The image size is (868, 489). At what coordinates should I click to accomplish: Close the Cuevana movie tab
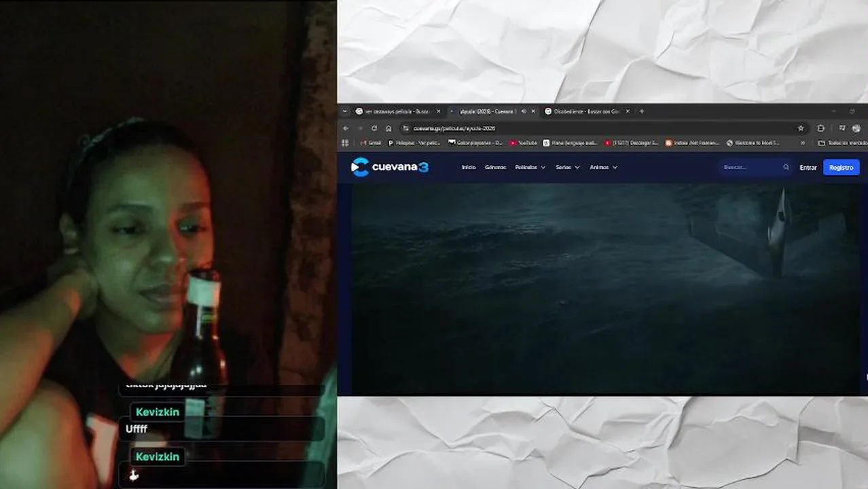[533, 111]
